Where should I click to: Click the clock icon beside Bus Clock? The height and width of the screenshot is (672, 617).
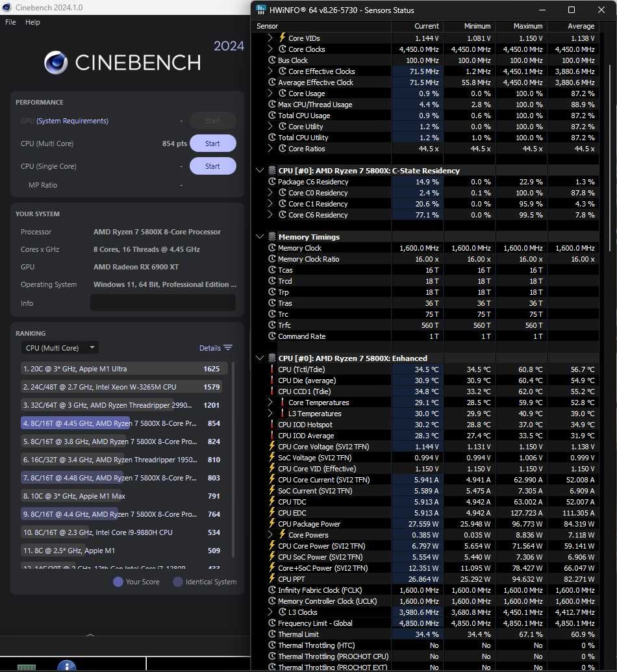[272, 60]
